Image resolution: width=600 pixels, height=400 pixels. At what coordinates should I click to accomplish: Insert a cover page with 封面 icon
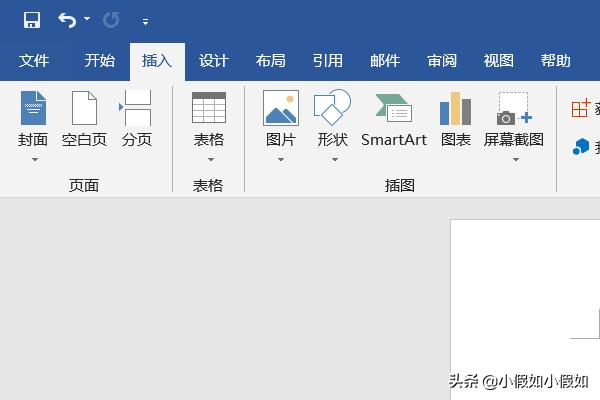[33, 108]
